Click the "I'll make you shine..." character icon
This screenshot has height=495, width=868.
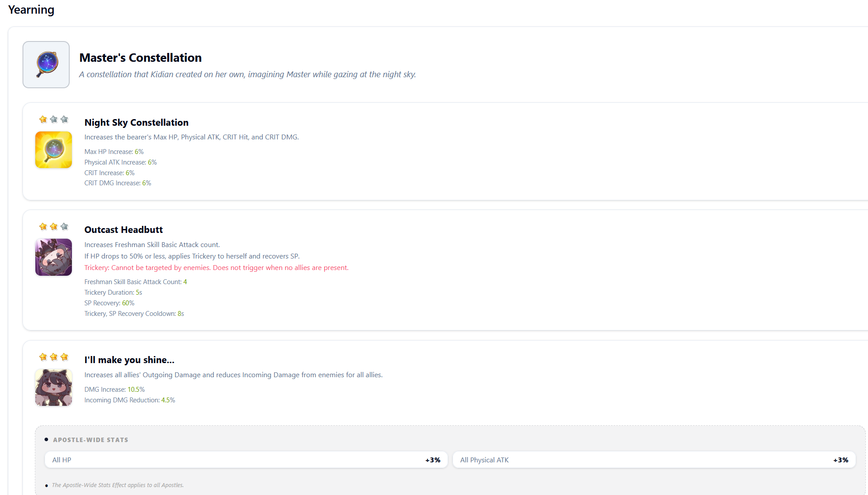click(x=53, y=387)
